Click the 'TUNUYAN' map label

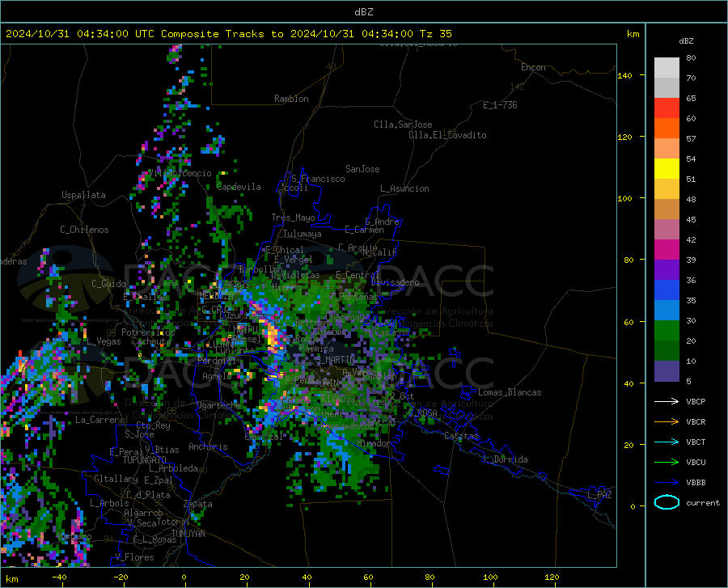pos(188,534)
